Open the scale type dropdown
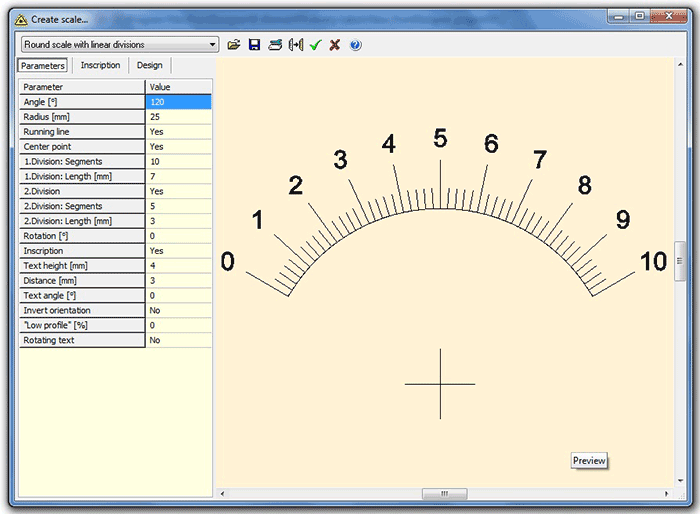The width and height of the screenshot is (700, 514). pyautogui.click(x=120, y=45)
